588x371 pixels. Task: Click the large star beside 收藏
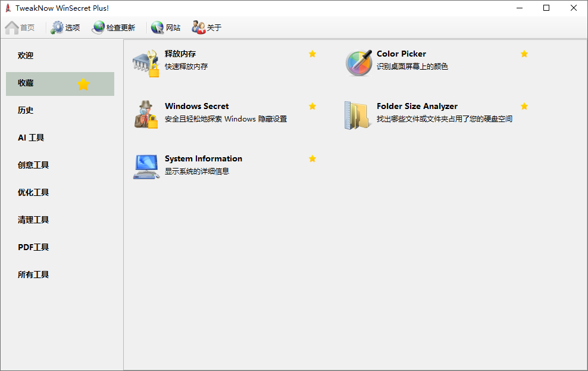click(83, 84)
